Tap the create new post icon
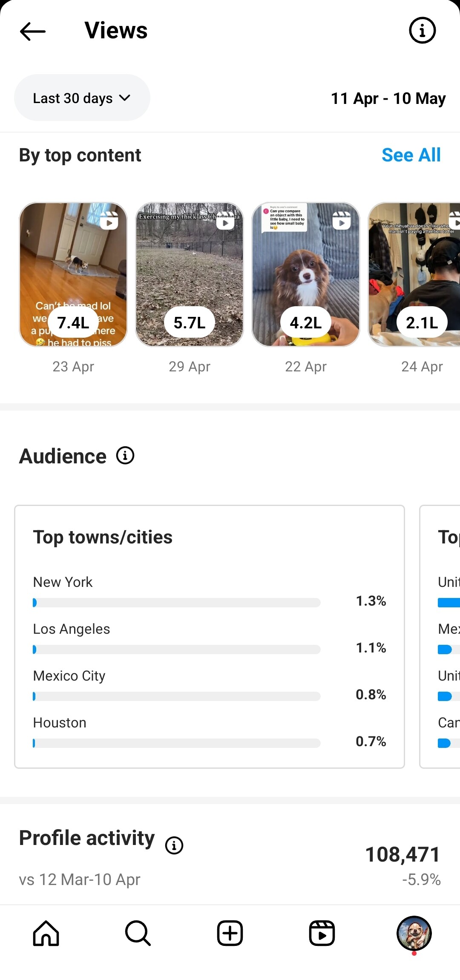Screen dimensions: 460x980 click(x=230, y=933)
